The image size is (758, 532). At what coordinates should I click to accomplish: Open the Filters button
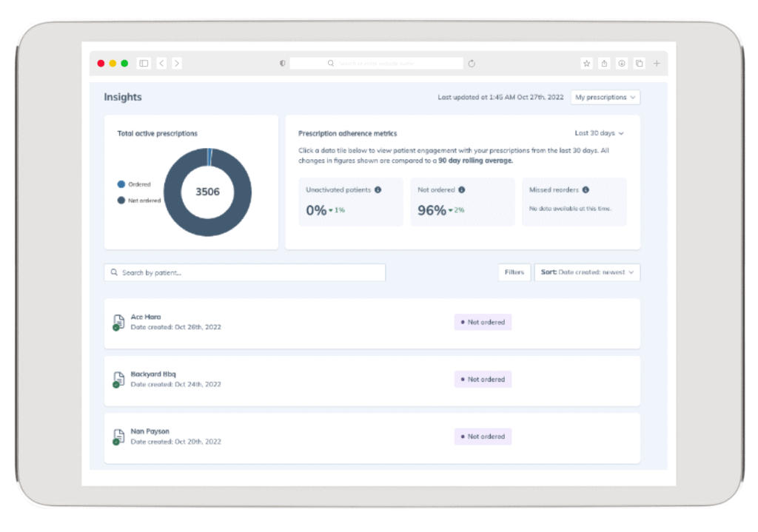(x=514, y=272)
